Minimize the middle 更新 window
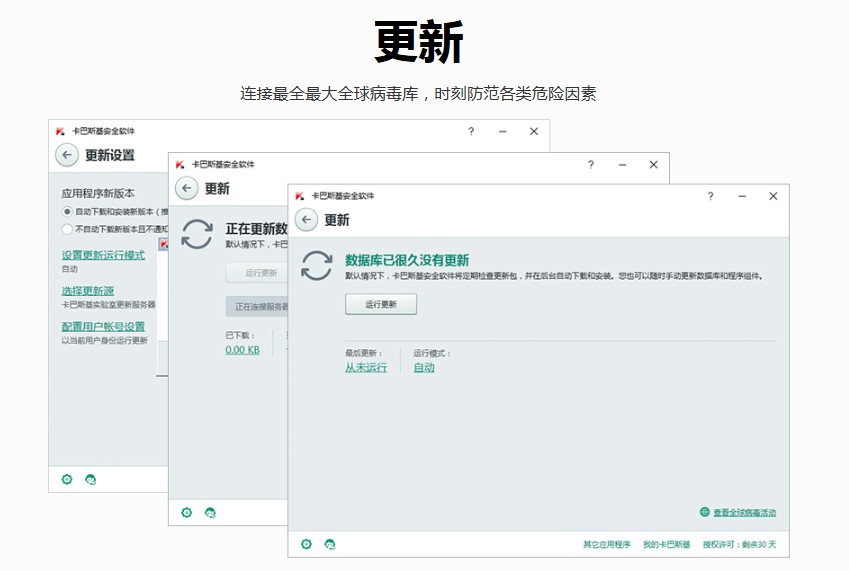Image resolution: width=849 pixels, height=571 pixels. (622, 165)
